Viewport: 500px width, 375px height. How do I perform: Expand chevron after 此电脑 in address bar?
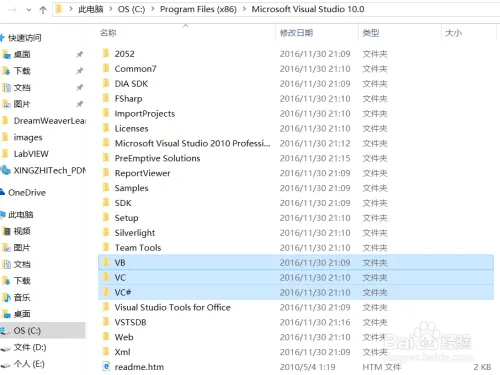point(111,9)
